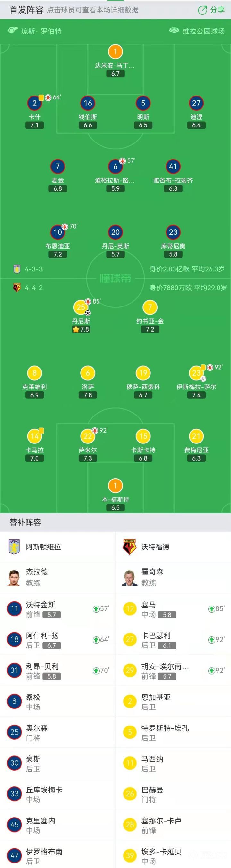The width and height of the screenshot is (231, 868).
Task: Open coach 杰拉德 avatar
Action: click(14, 577)
